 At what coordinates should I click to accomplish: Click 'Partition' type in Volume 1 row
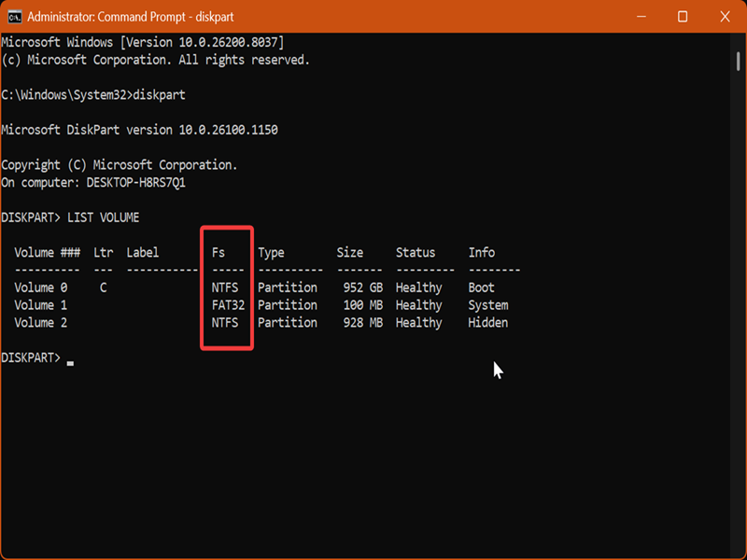coord(288,305)
